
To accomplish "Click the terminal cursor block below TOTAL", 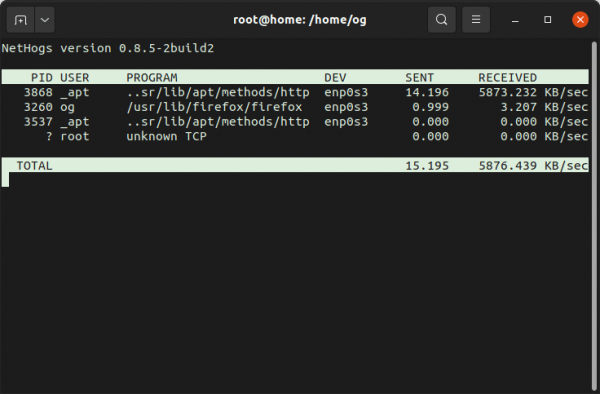I will click(x=5, y=180).
